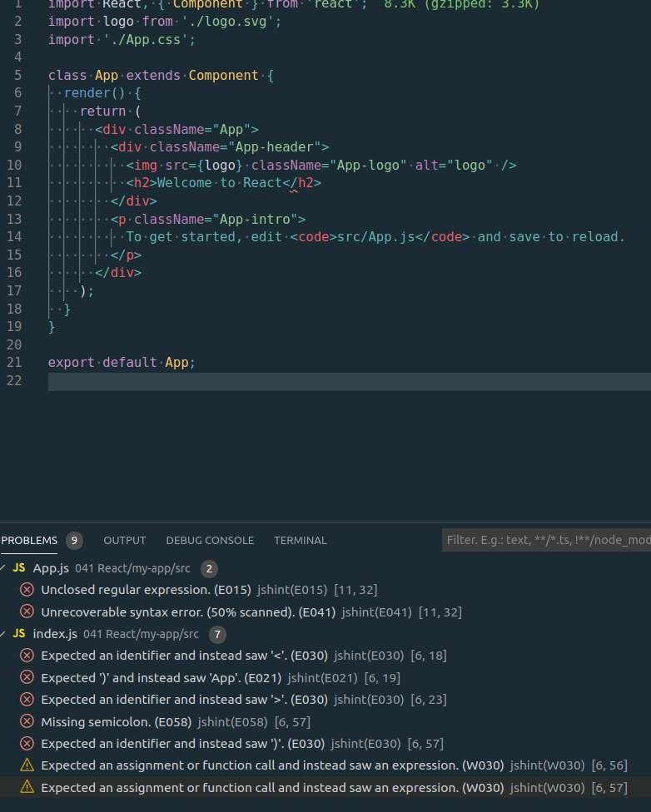
Task: Click error icon of E021 row
Action: click(27, 677)
